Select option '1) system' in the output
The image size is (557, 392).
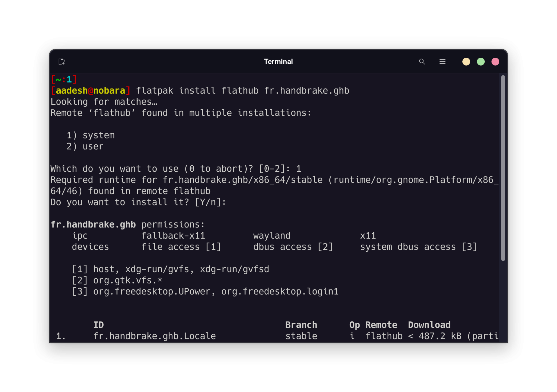pos(91,135)
